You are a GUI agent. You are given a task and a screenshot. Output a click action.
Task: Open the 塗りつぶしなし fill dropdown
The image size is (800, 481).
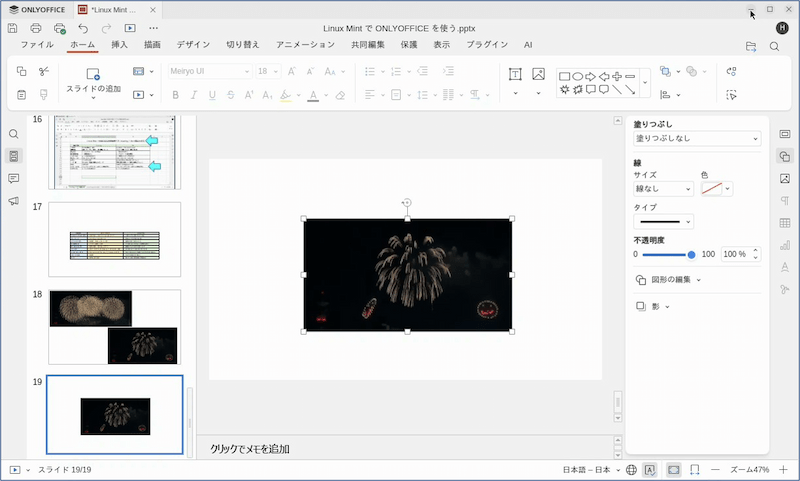(697, 138)
